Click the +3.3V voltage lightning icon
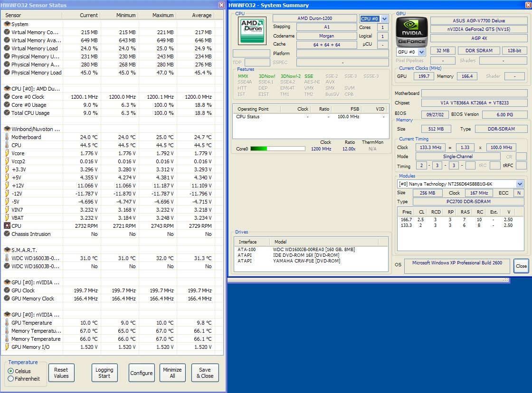 (x=7, y=169)
